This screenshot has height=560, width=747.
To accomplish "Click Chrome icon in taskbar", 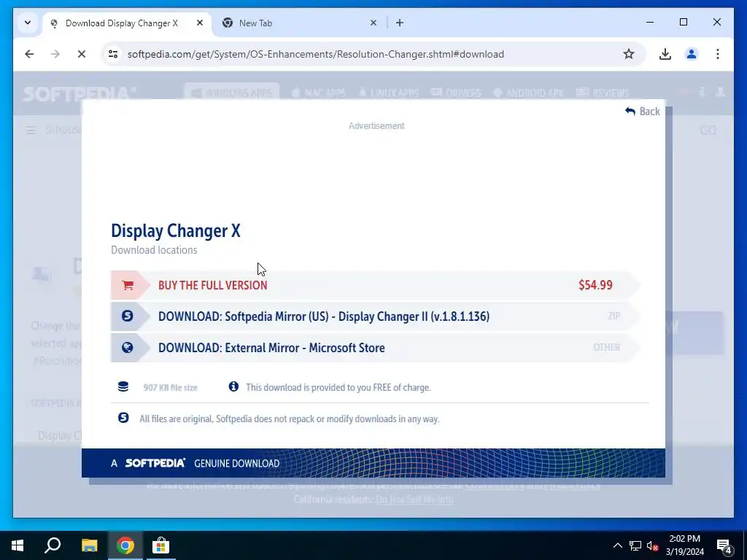I will tap(125, 545).
